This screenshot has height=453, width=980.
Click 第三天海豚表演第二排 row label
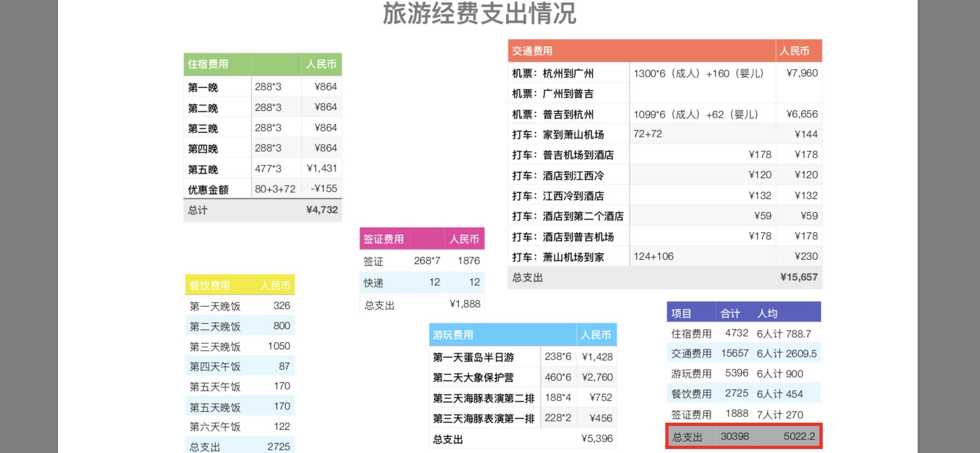point(483,398)
